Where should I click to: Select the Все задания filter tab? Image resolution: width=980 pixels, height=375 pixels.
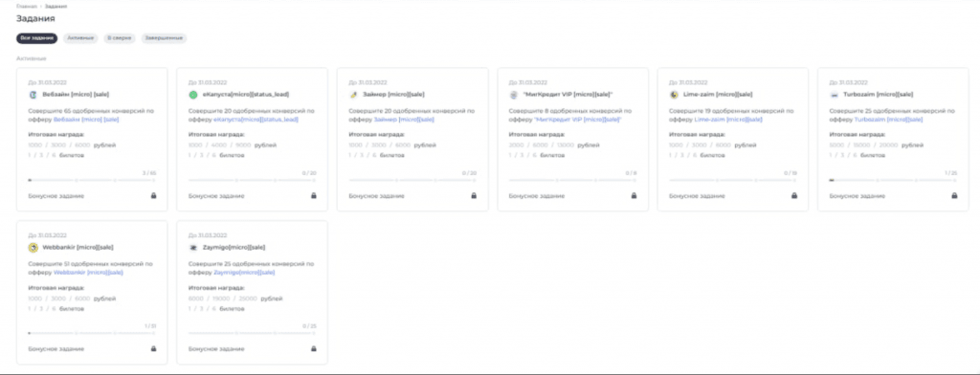(x=37, y=38)
